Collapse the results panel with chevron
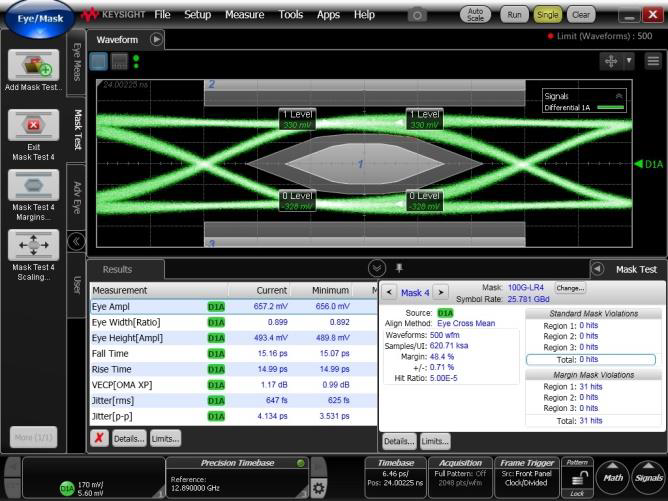Image resolution: width=668 pixels, height=501 pixels. click(x=377, y=268)
